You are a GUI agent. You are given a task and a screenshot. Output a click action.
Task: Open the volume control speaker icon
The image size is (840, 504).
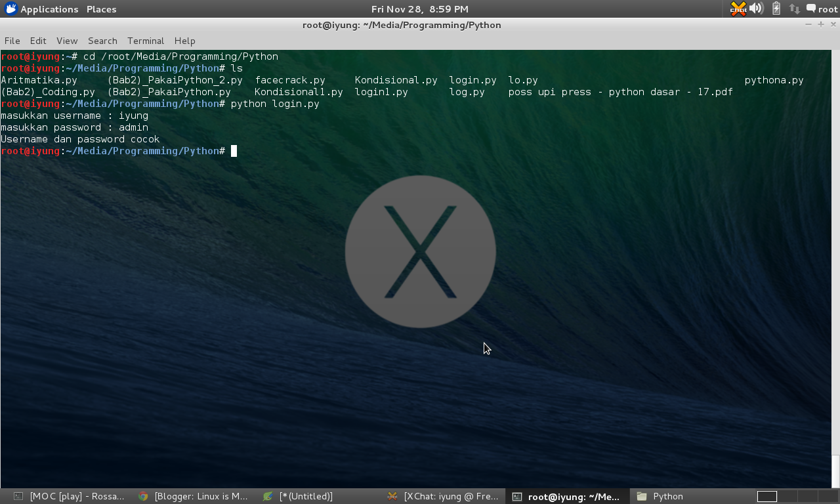[x=756, y=9]
